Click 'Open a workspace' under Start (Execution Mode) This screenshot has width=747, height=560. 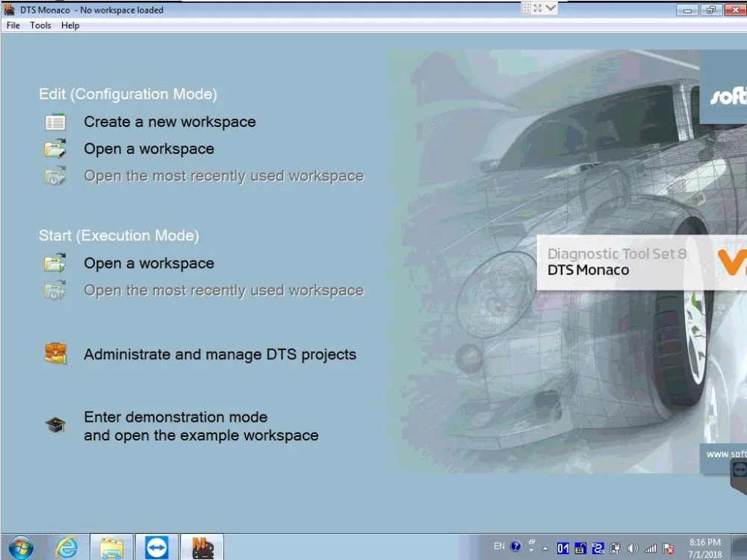[149, 264]
